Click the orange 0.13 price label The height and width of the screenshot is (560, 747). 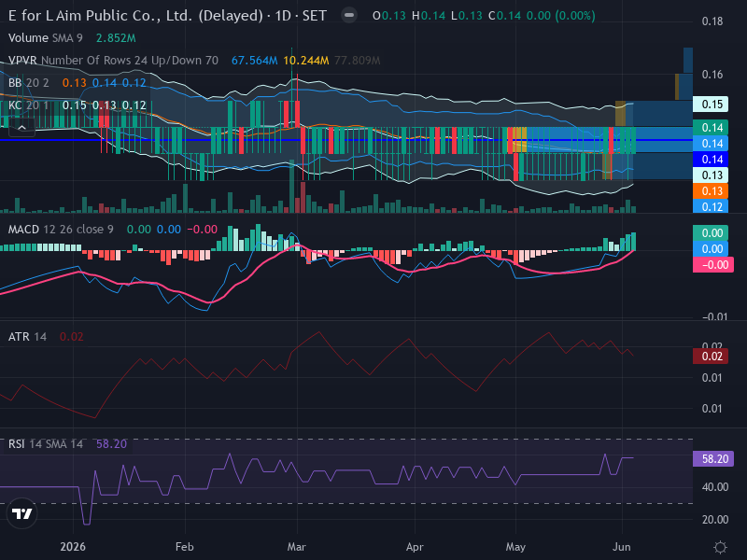[711, 191]
